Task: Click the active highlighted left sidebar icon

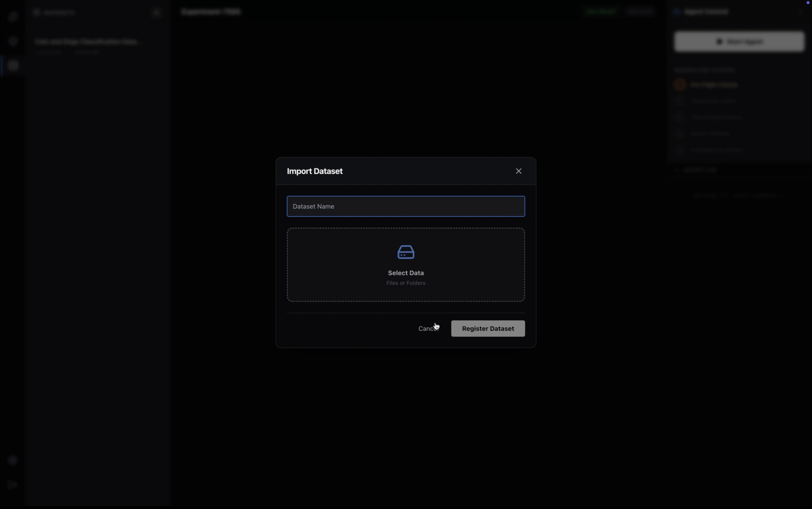Action: point(13,65)
